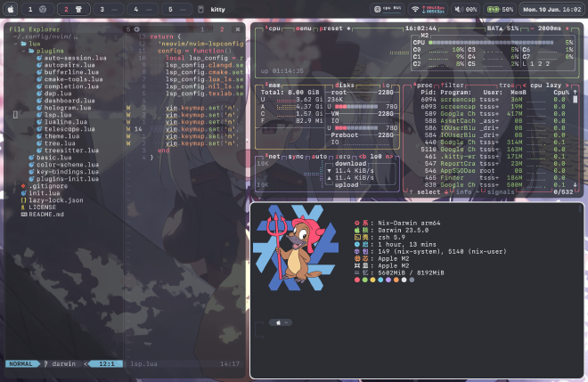Select next sort column with right arrow
588x382 pixels.
tap(567, 85)
